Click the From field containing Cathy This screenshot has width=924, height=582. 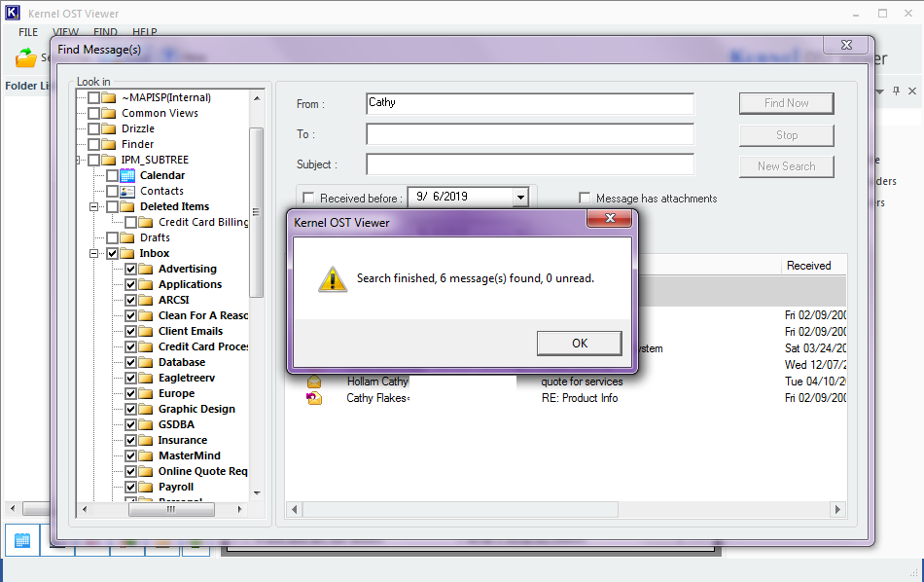click(x=530, y=103)
